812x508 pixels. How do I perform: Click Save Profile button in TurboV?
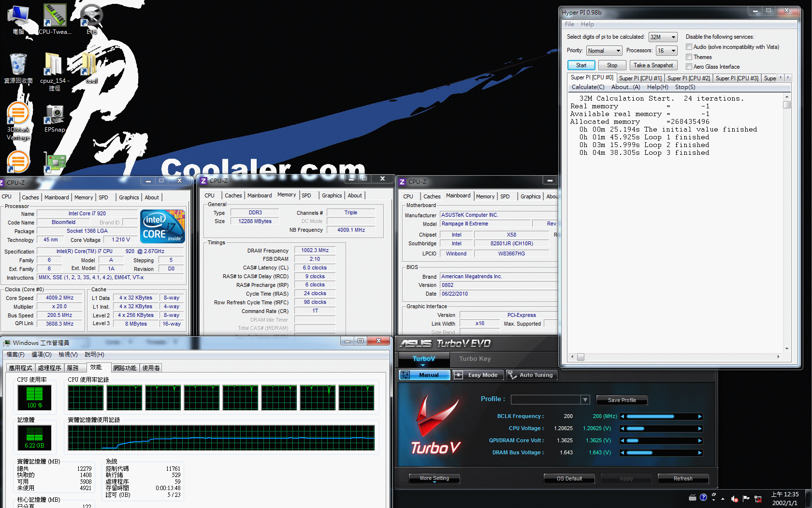(622, 400)
